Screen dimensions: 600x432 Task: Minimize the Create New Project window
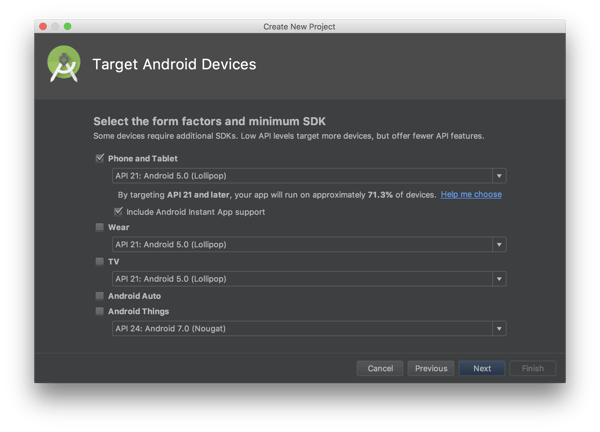(55, 25)
